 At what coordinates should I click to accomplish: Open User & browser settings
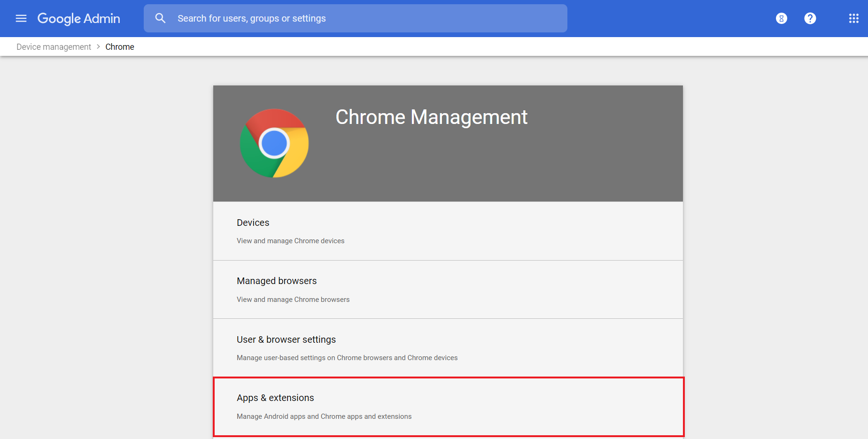tap(286, 339)
